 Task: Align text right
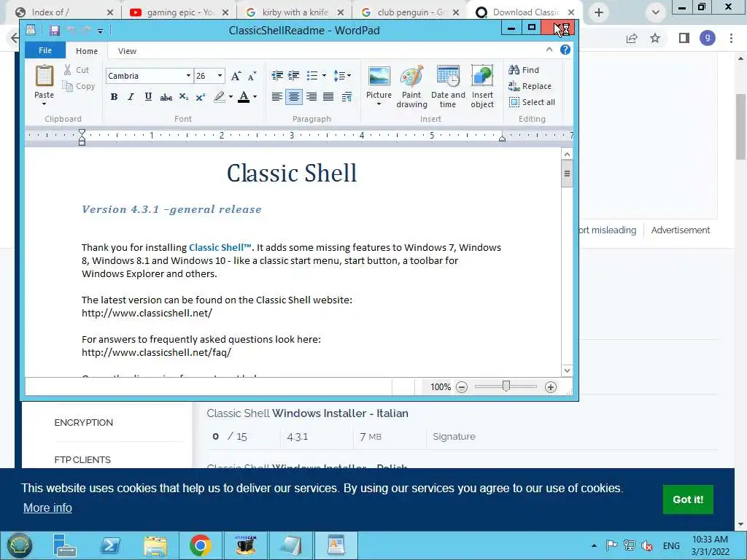311,97
